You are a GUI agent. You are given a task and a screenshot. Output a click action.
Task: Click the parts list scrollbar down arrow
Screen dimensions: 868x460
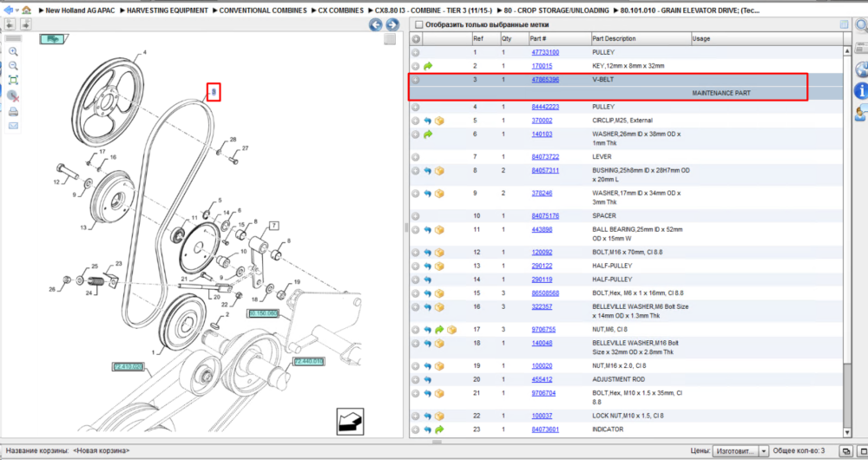coord(847,433)
